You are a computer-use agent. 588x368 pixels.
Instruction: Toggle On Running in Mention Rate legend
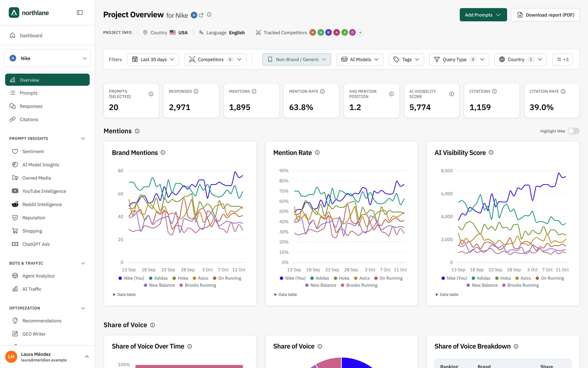click(x=388, y=278)
